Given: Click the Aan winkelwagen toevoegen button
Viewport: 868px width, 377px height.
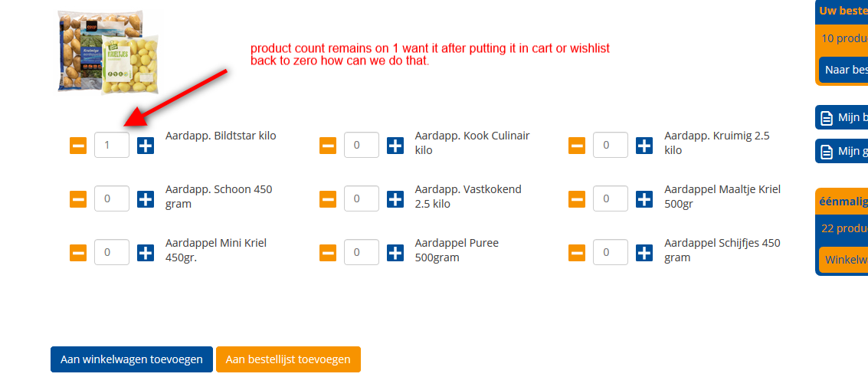Looking at the screenshot, I should 132,359.
